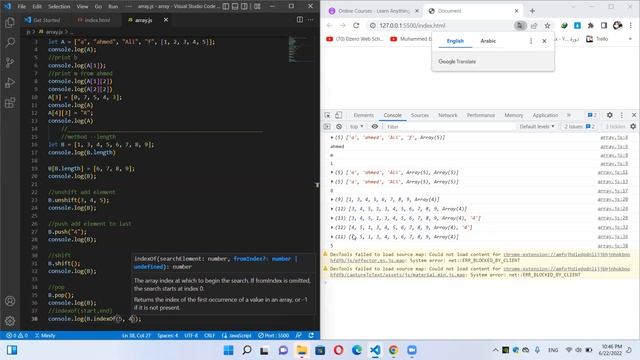This screenshot has width=640, height=360.
Task: Open the Accounts icon in VS Code activity bar
Action: [x=10, y=301]
